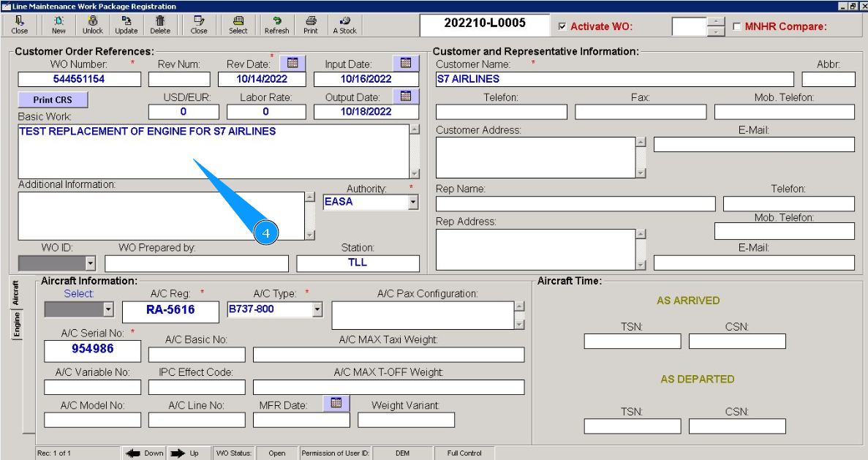Expand the Authority dropdown showing EASA
The height and width of the screenshot is (460, 868).
tap(413, 202)
